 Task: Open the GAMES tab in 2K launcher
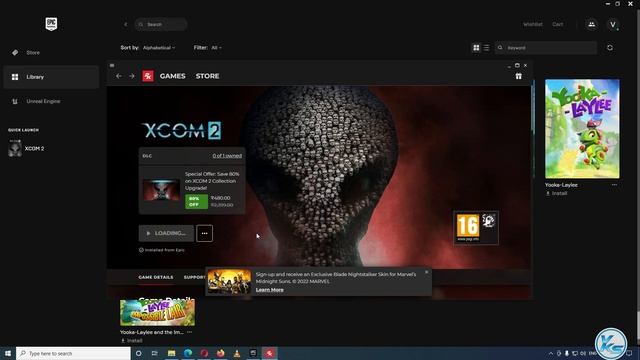coord(173,76)
